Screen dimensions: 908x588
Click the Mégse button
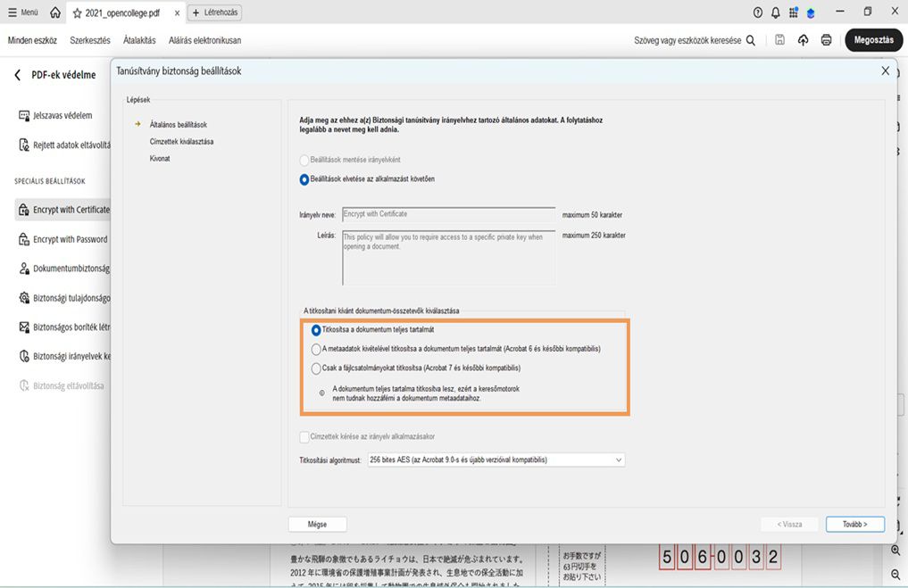(x=317, y=524)
